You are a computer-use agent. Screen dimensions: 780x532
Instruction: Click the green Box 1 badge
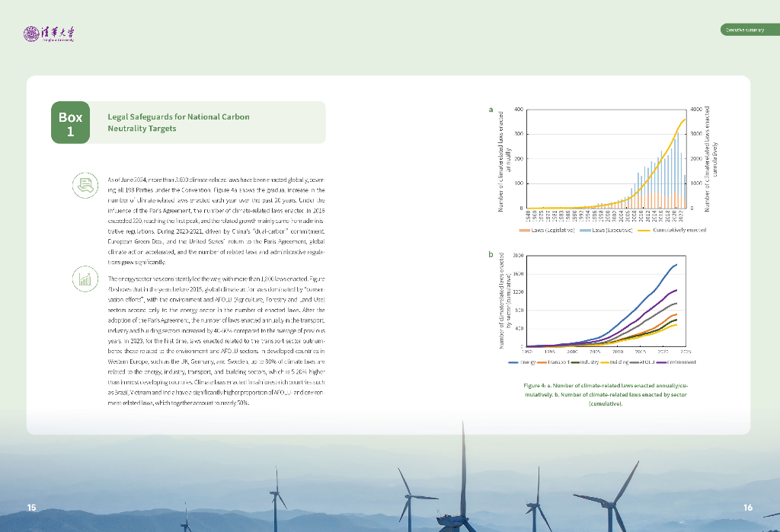pyautogui.click(x=71, y=123)
